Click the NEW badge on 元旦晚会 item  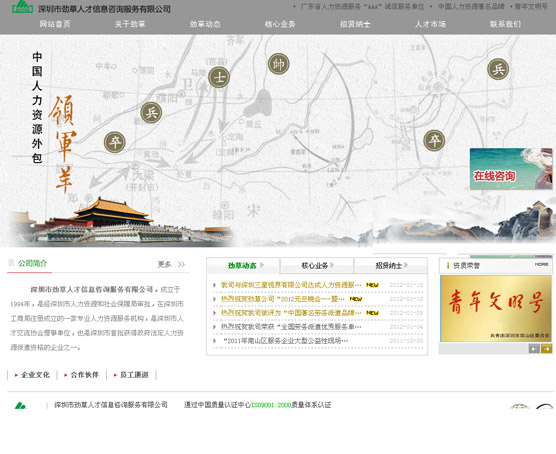coord(356,299)
